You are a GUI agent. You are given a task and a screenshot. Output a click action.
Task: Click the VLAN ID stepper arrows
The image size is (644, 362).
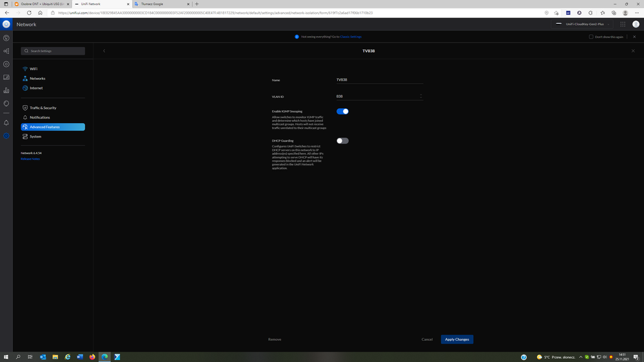coord(421,97)
